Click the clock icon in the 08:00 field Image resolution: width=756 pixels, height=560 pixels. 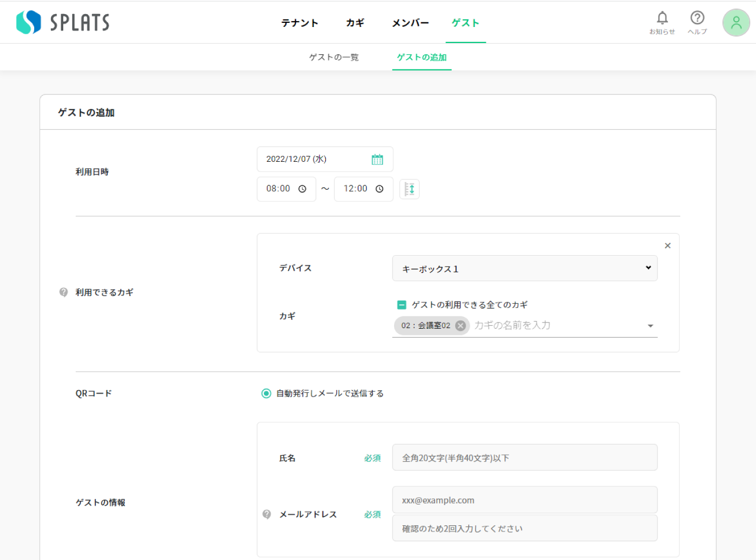pyautogui.click(x=302, y=189)
